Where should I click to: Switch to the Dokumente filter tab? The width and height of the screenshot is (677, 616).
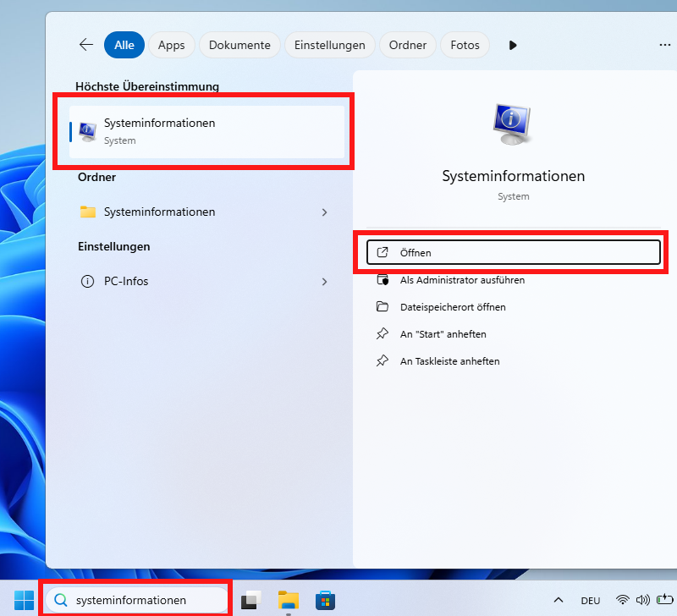pos(239,45)
